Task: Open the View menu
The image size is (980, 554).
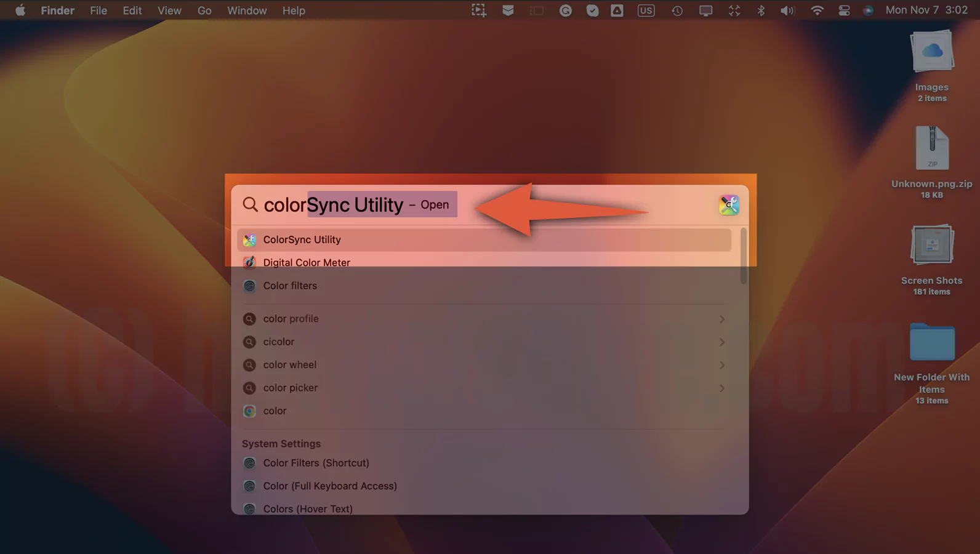Action: pos(169,10)
